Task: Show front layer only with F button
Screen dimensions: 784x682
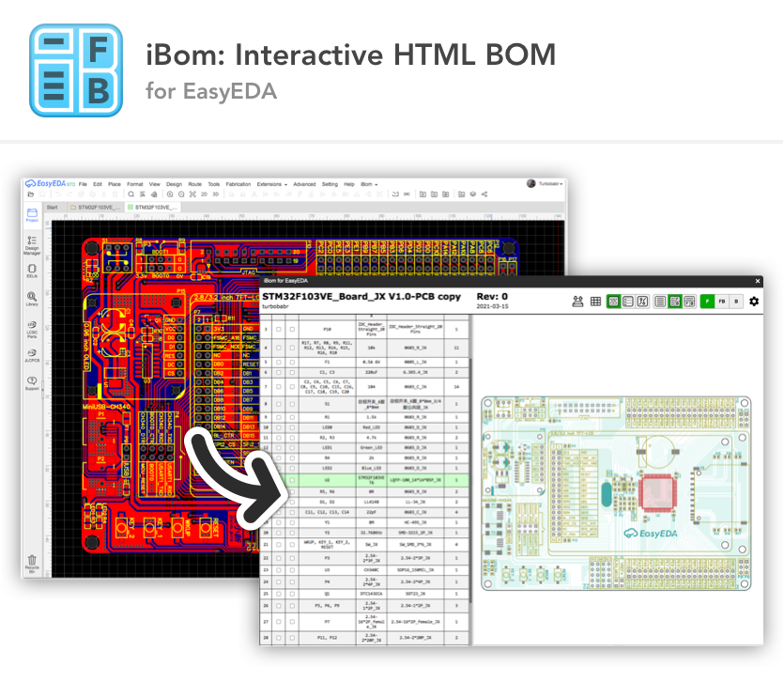Action: point(707,302)
